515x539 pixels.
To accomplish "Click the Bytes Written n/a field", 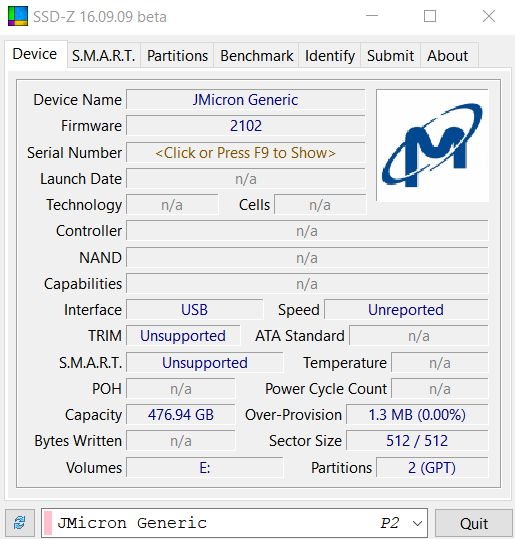I will [181, 441].
